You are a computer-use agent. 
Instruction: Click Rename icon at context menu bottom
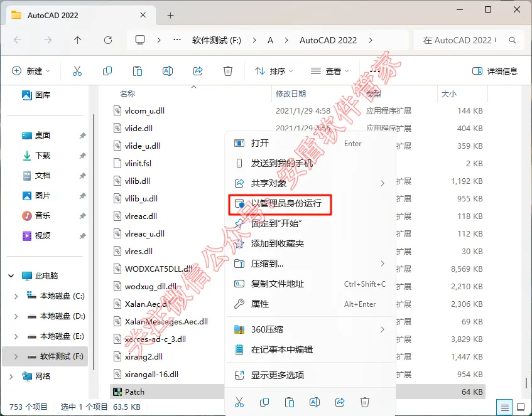click(315, 402)
